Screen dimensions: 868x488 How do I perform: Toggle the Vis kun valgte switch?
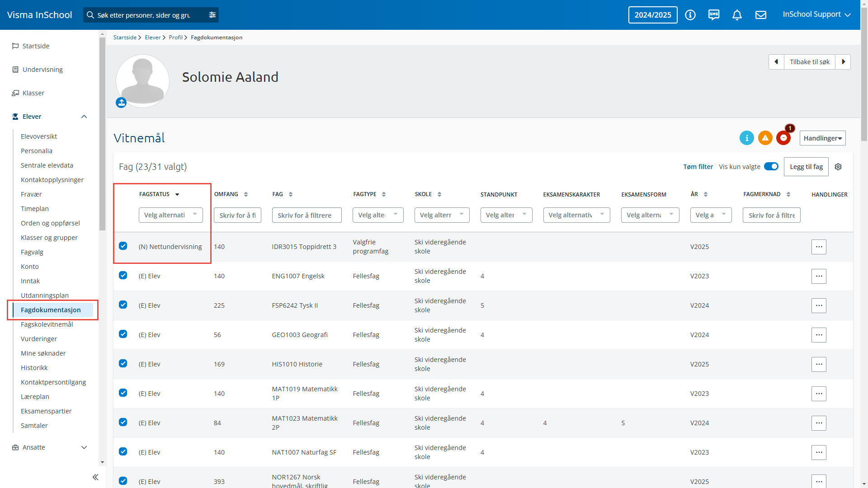click(771, 166)
